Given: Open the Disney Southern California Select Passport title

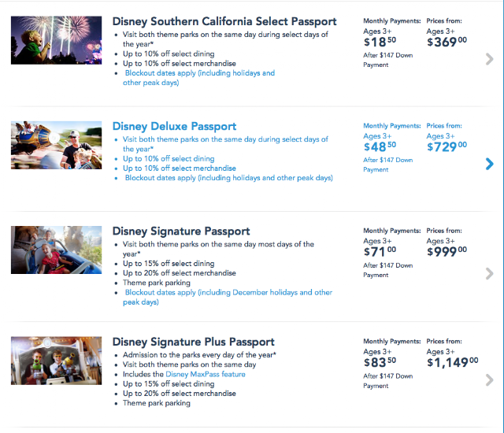Looking at the screenshot, I should click(x=224, y=21).
